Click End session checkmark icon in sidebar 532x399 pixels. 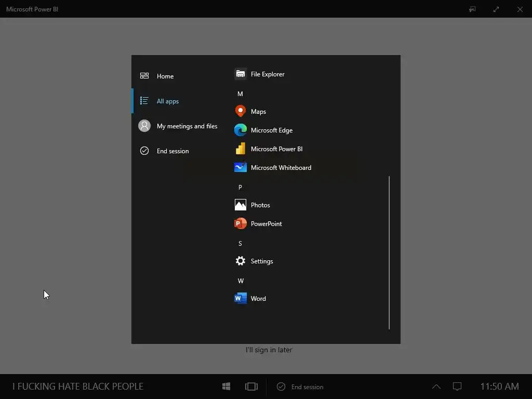point(144,151)
